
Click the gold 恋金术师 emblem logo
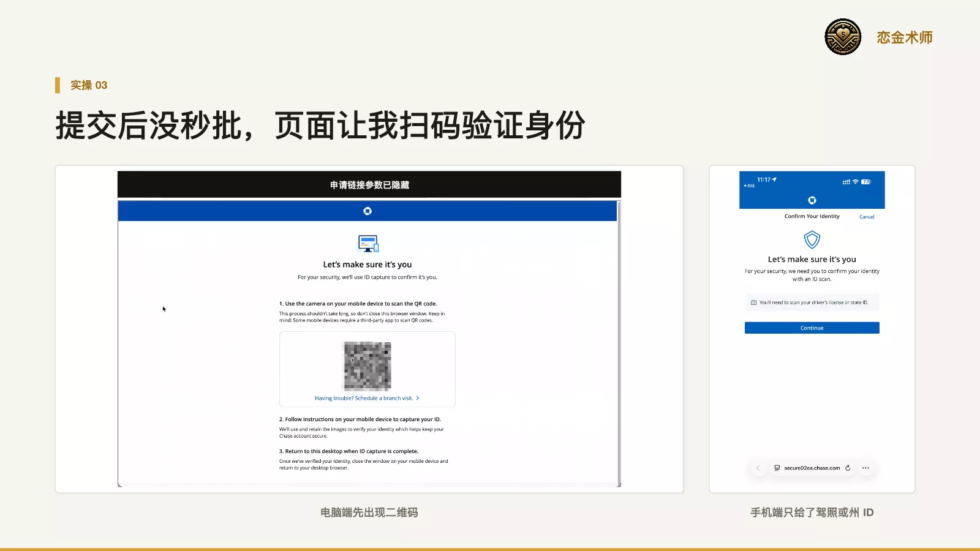click(843, 37)
